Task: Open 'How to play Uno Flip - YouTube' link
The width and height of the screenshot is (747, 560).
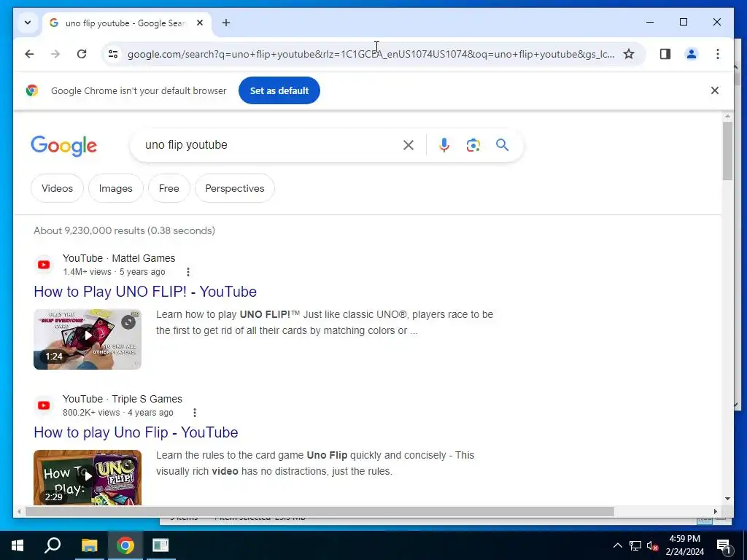Action: click(136, 432)
